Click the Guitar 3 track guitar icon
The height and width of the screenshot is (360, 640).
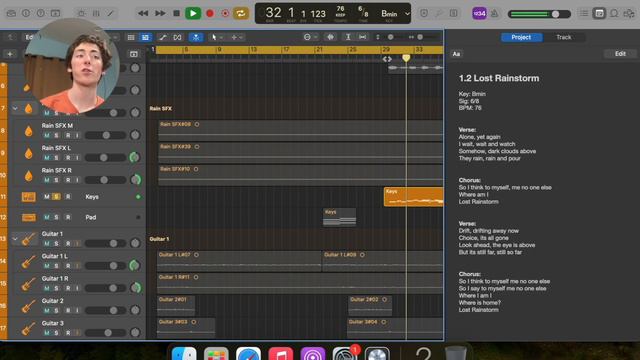tap(28, 328)
